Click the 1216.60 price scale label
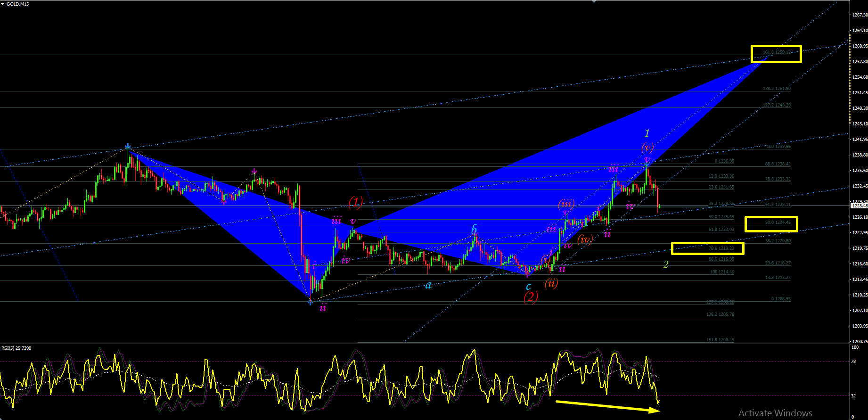This screenshot has width=868, height=420. (860, 264)
